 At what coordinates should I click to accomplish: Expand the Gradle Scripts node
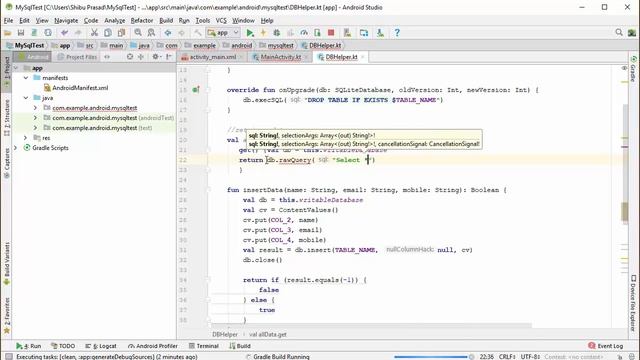16,148
